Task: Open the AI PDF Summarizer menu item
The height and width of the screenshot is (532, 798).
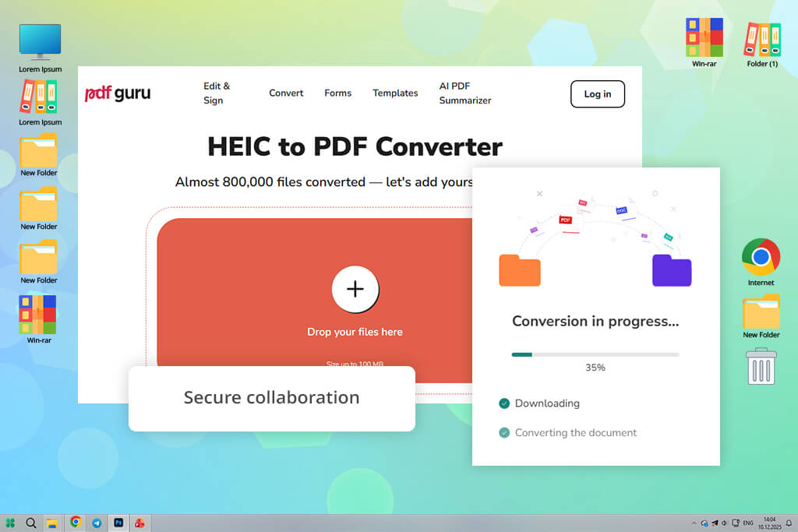Action: point(465,93)
